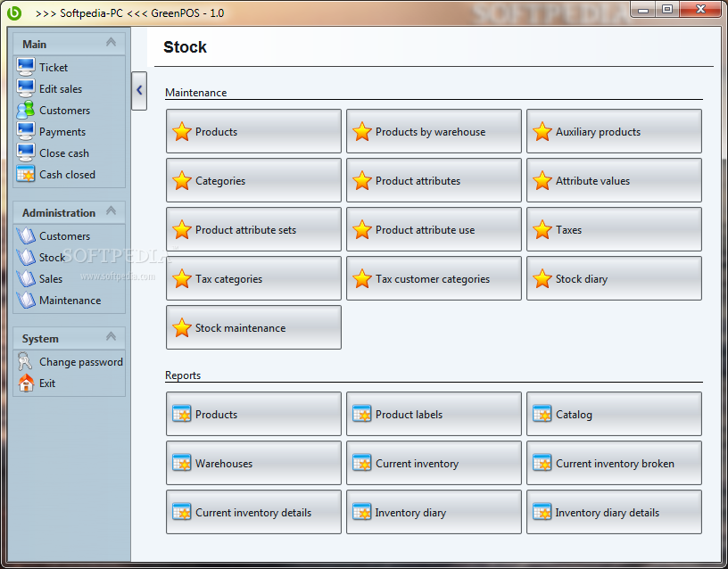Select Sales label under Administration

51,279
